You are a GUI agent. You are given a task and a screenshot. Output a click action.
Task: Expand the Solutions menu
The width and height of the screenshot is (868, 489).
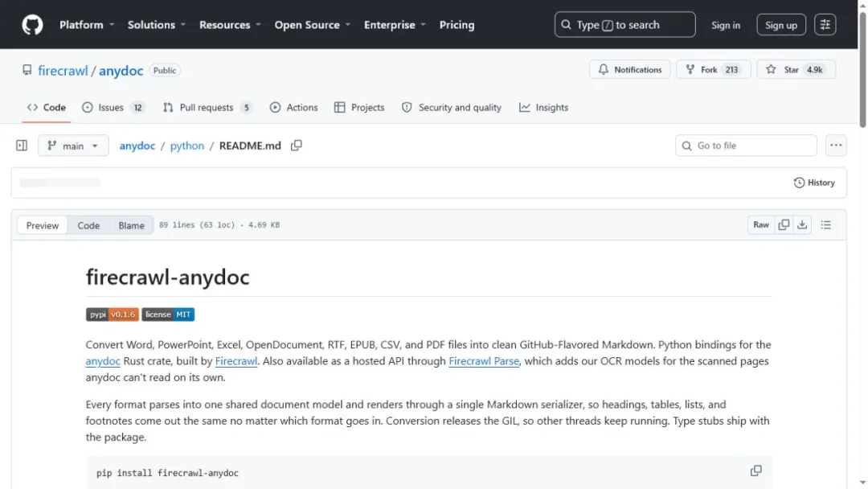157,25
